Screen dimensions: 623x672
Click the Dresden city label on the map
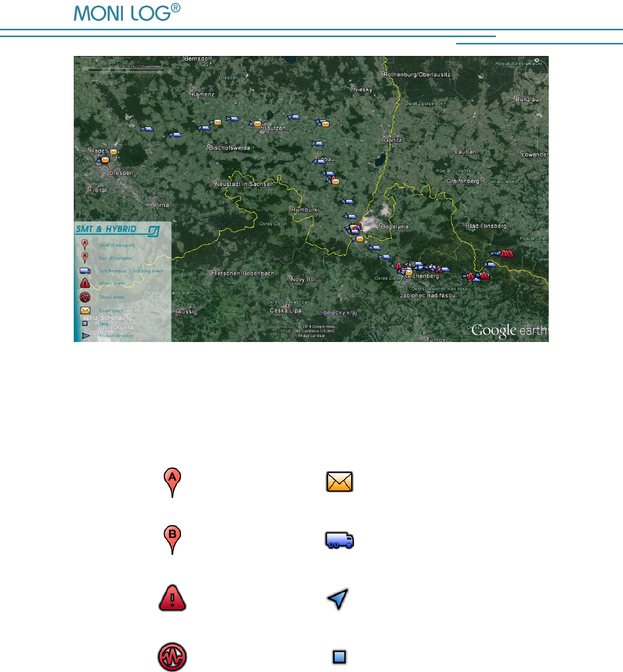coord(121,173)
